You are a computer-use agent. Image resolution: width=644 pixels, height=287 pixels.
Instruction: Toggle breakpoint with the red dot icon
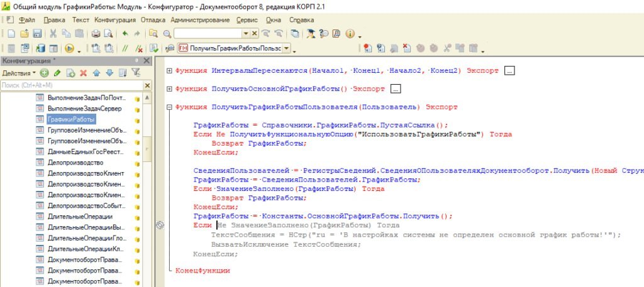[x=367, y=48]
